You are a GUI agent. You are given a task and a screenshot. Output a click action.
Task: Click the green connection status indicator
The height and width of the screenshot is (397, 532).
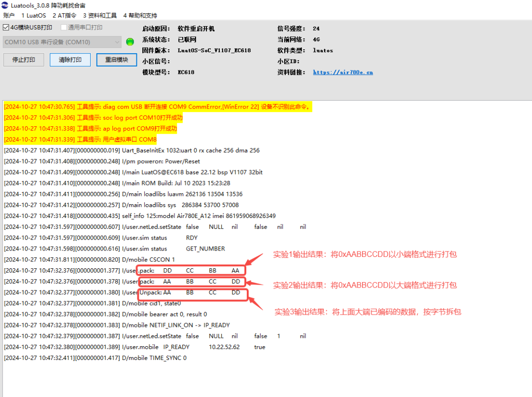130,42
